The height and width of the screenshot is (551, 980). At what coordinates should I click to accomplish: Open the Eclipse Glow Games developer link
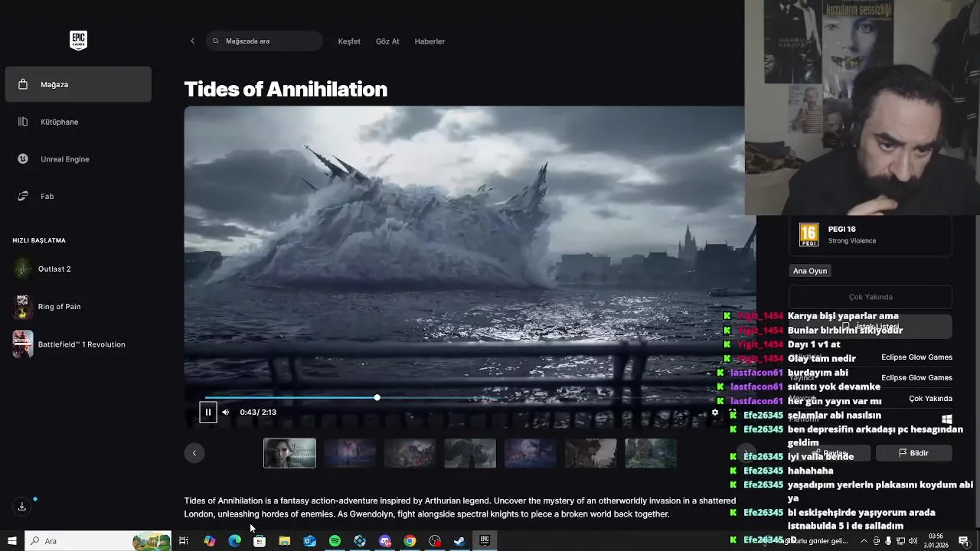pos(916,357)
